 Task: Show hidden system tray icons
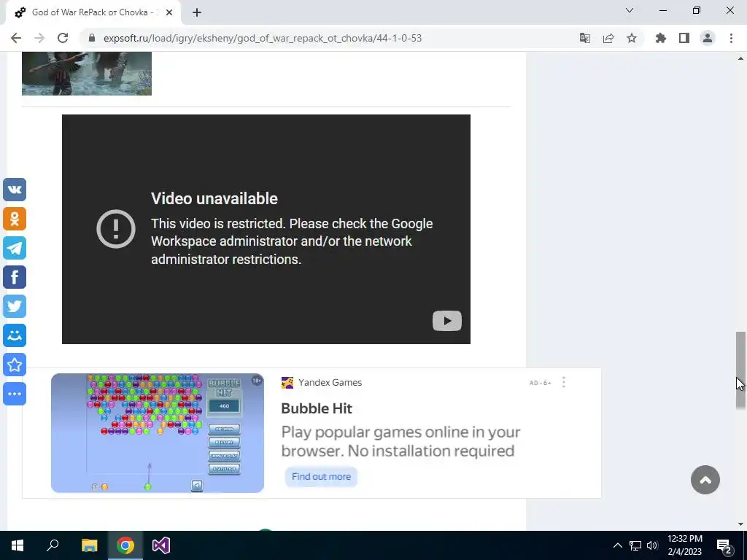pyautogui.click(x=617, y=545)
